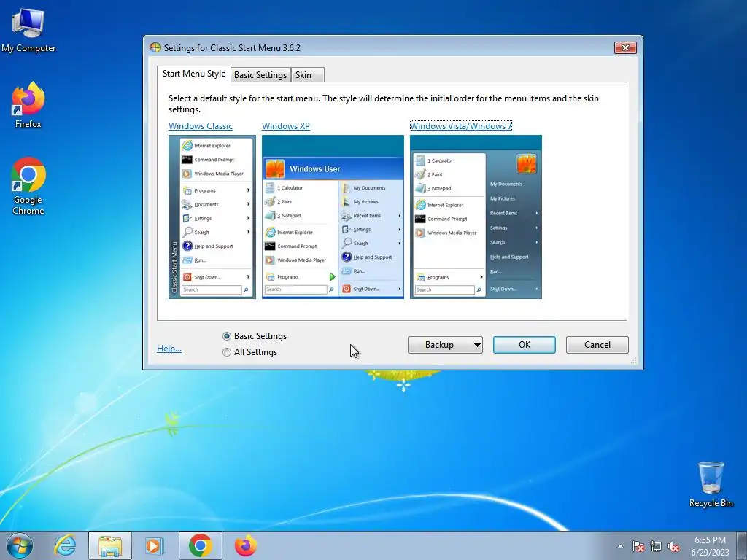
Task: Select the Firefox desktop shortcut
Action: pos(28,105)
